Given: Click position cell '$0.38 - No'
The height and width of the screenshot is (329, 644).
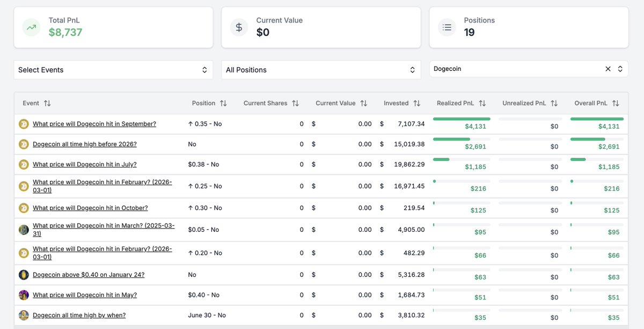Looking at the screenshot, I should pyautogui.click(x=204, y=164).
